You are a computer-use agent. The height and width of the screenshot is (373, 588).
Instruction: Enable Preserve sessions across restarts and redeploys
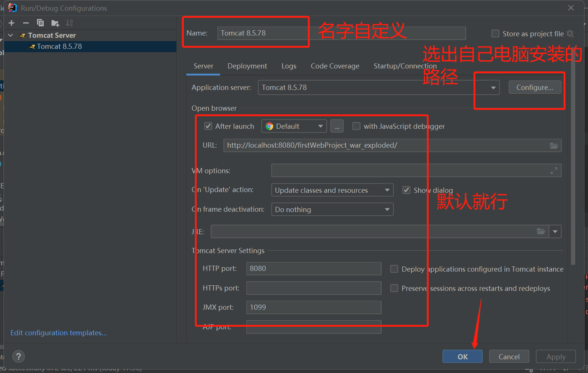point(394,288)
